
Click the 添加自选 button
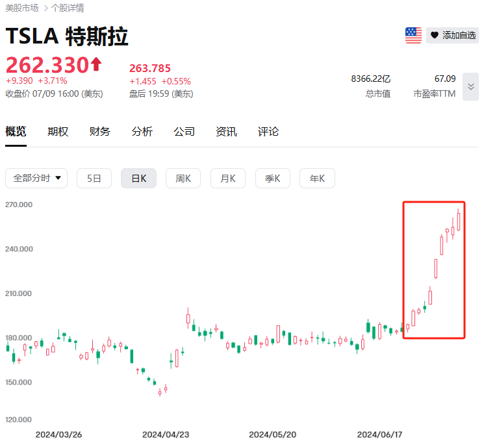[x=459, y=36]
